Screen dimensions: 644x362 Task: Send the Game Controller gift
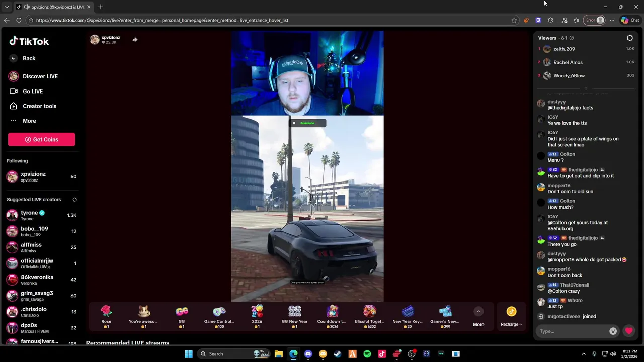(x=219, y=316)
